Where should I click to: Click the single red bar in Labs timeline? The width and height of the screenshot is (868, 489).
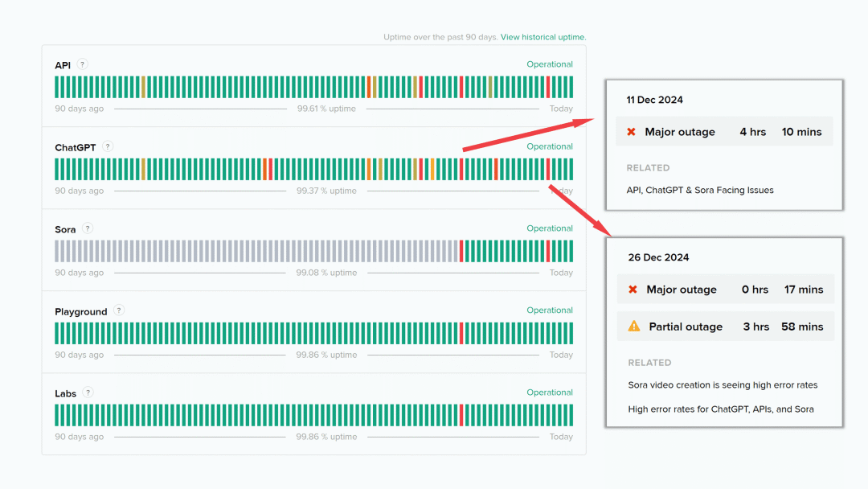pyautogui.click(x=461, y=415)
